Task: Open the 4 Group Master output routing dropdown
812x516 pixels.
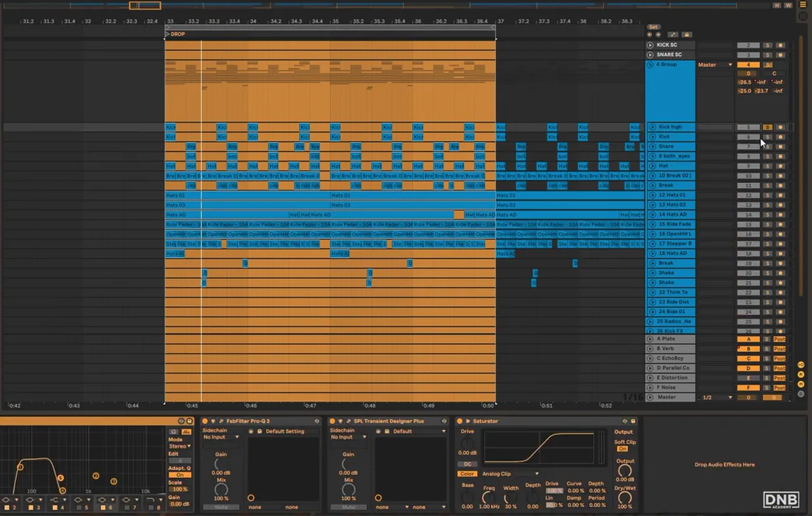Action: (x=715, y=65)
